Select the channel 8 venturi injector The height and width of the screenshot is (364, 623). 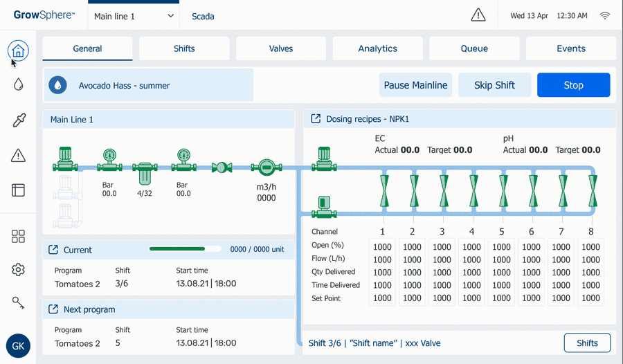[x=593, y=191]
